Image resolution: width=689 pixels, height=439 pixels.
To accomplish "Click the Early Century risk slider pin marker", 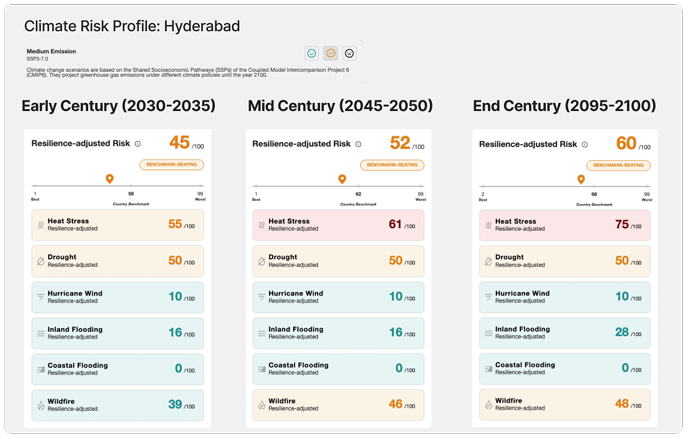I will point(109,179).
